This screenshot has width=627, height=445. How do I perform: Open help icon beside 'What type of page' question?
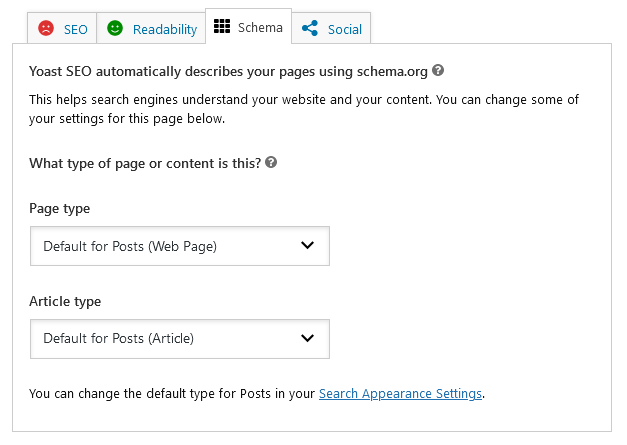tap(271, 162)
